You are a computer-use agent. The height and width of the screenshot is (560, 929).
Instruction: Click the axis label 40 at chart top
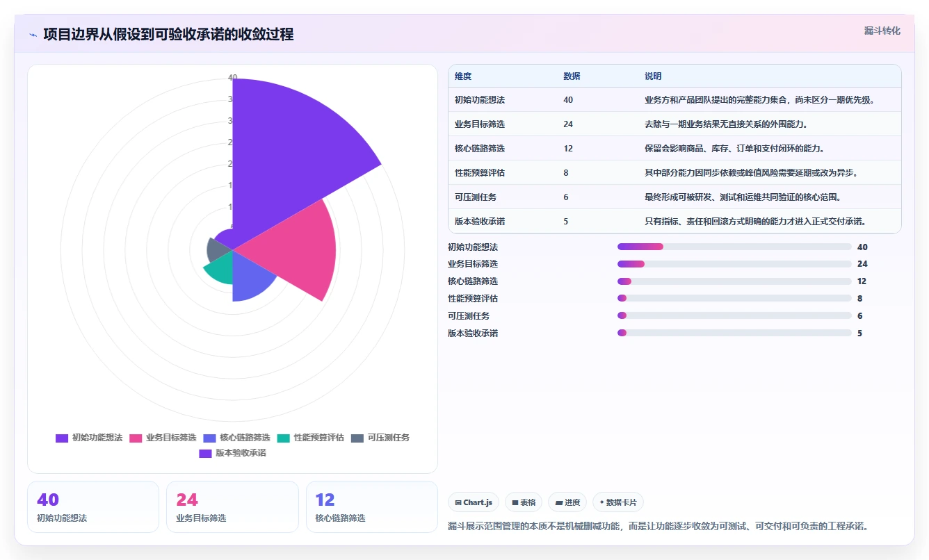click(233, 78)
